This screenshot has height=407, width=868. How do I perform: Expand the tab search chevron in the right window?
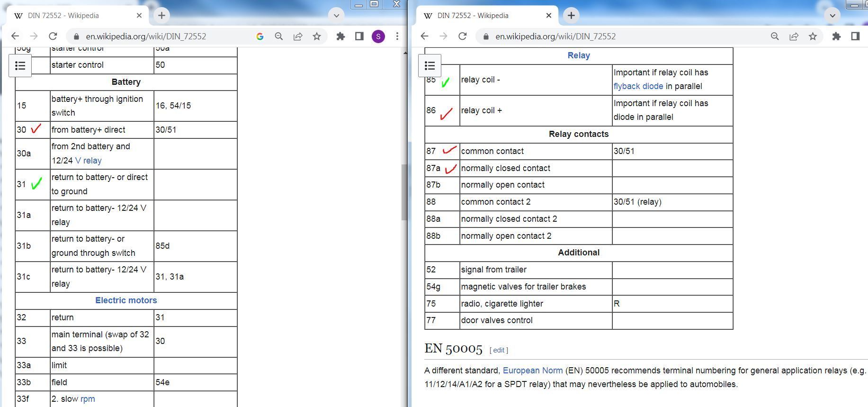[x=832, y=15]
